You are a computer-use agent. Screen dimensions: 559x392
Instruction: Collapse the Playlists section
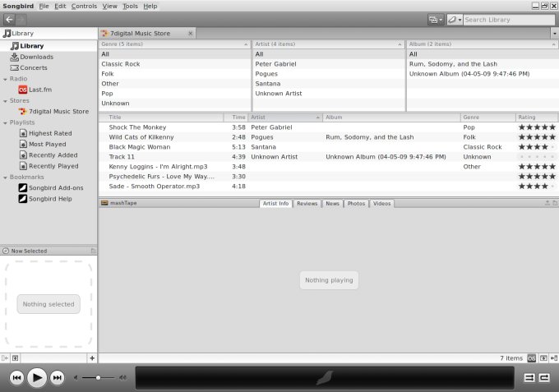tap(5, 122)
